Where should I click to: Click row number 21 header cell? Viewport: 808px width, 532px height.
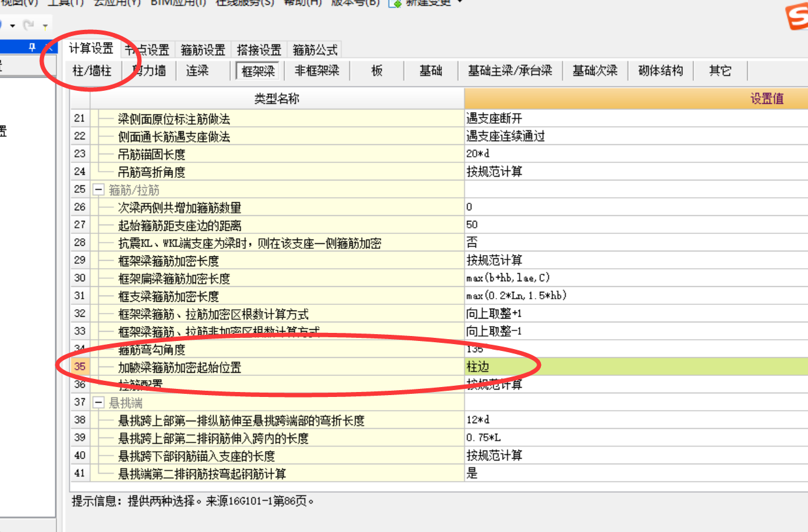(80, 118)
